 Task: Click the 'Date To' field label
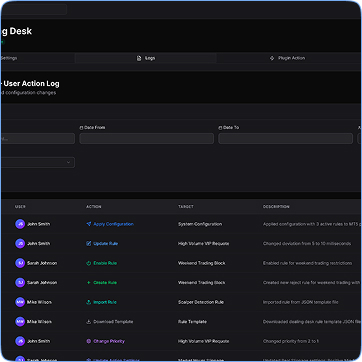point(231,128)
